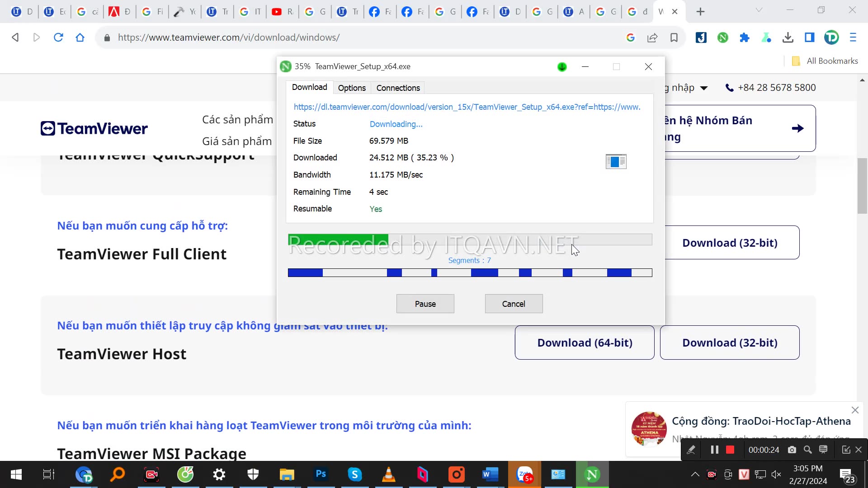Switch to the Options tab in IDM
Screen dimensions: 868x488
[x=352, y=88]
